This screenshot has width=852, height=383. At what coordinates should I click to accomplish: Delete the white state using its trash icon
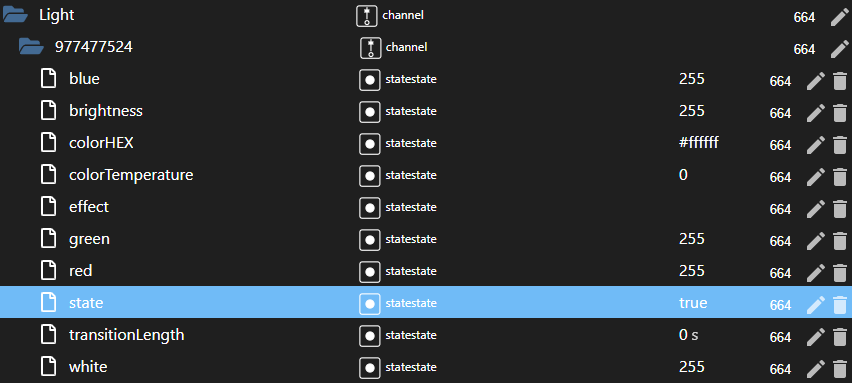[840, 368]
